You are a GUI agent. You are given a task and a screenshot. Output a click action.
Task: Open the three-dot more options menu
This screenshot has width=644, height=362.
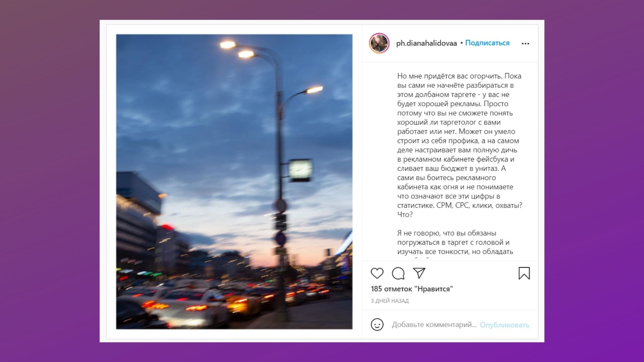point(525,44)
